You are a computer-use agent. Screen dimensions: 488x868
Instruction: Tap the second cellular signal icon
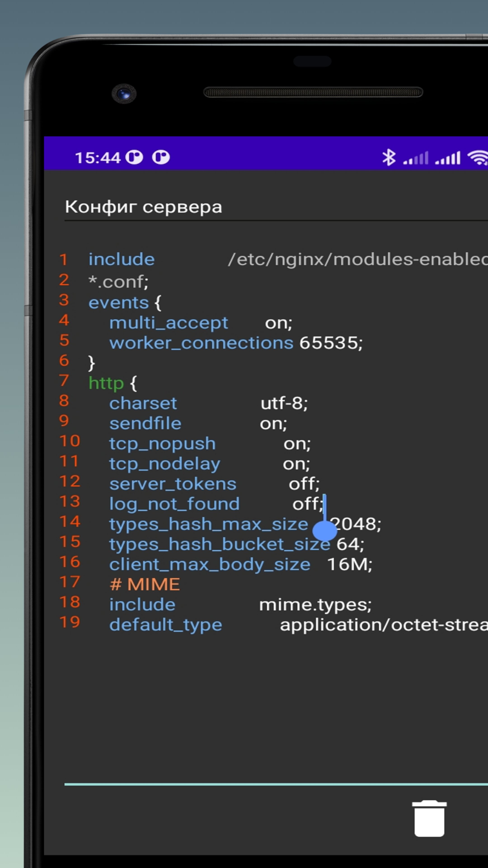point(448,158)
